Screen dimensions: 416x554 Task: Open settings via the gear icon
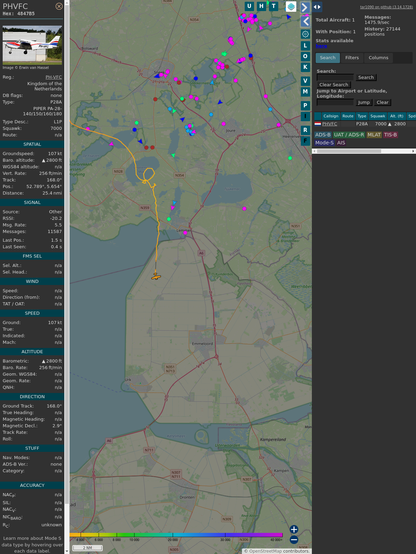click(x=305, y=34)
